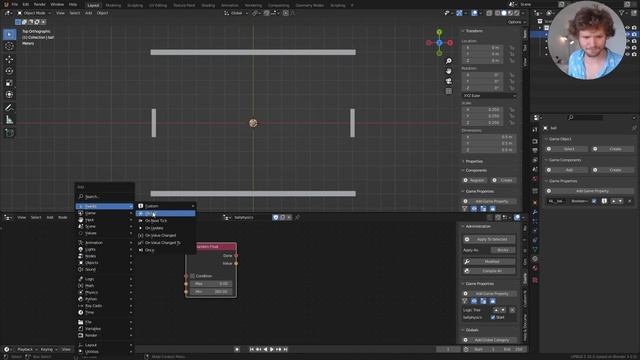
Task: Open Output properties tab icon
Action: 535,151
